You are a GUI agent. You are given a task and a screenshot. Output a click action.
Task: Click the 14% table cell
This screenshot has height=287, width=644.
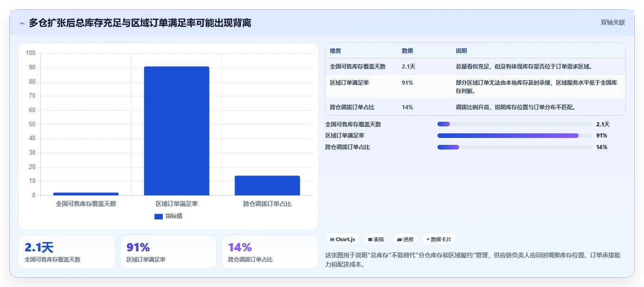(407, 107)
